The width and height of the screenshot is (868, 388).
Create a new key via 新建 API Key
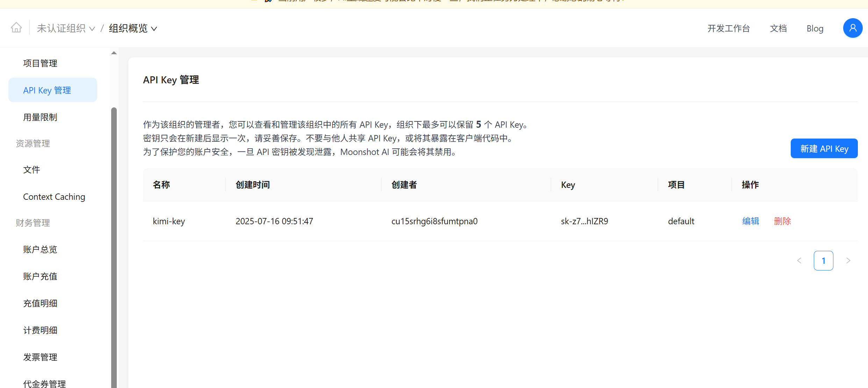pos(824,148)
